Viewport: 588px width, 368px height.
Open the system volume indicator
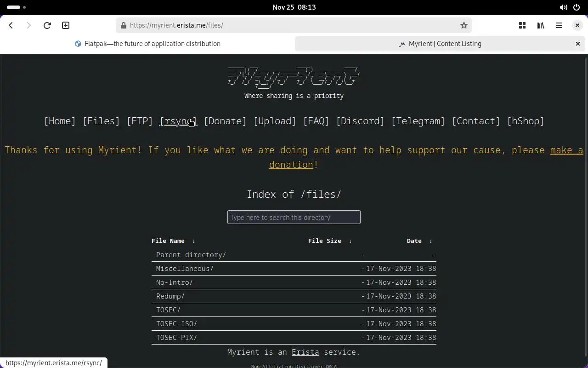[x=563, y=7]
